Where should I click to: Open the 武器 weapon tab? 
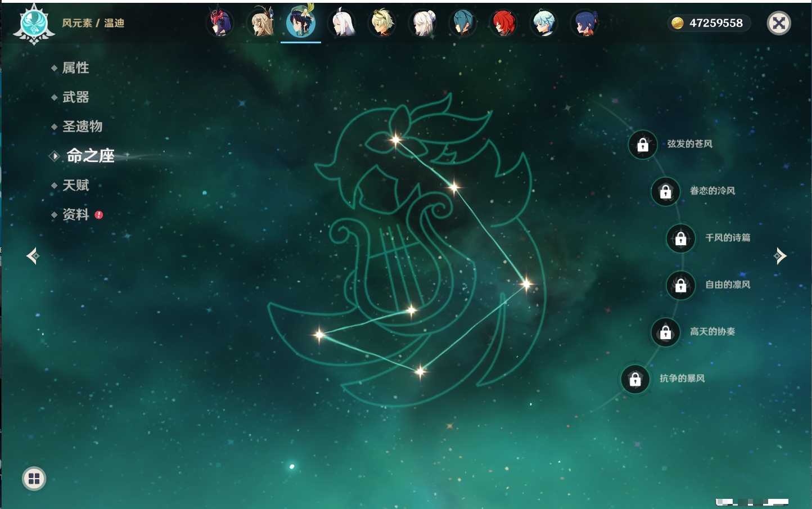(75, 97)
